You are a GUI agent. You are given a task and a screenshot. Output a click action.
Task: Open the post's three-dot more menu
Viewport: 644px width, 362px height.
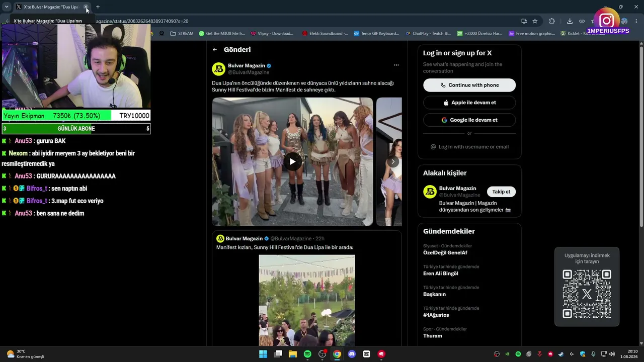(x=396, y=65)
